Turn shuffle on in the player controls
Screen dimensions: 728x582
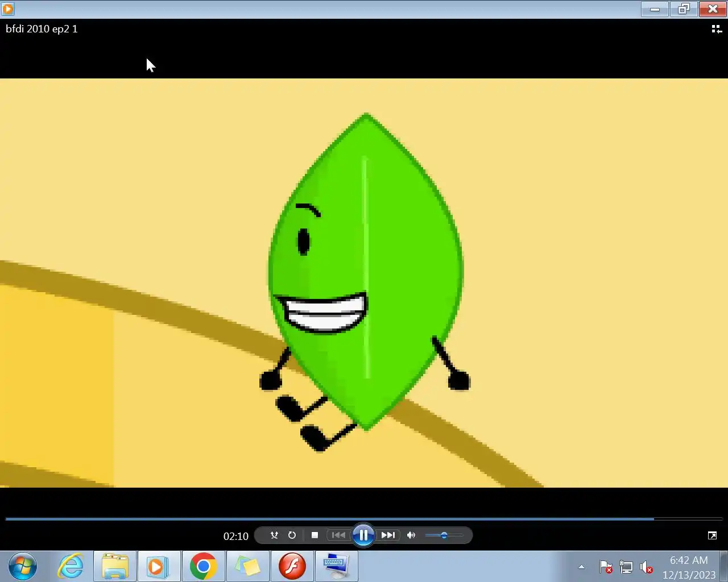274,535
